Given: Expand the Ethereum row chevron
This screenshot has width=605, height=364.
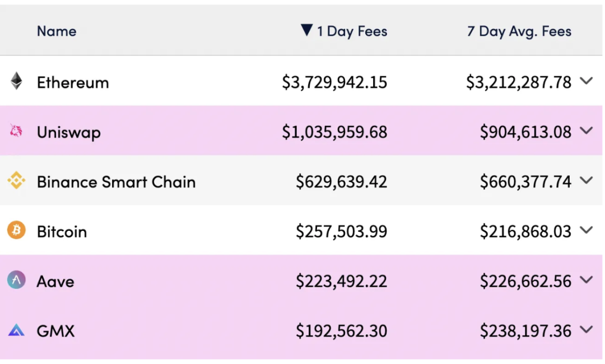Looking at the screenshot, I should [586, 81].
